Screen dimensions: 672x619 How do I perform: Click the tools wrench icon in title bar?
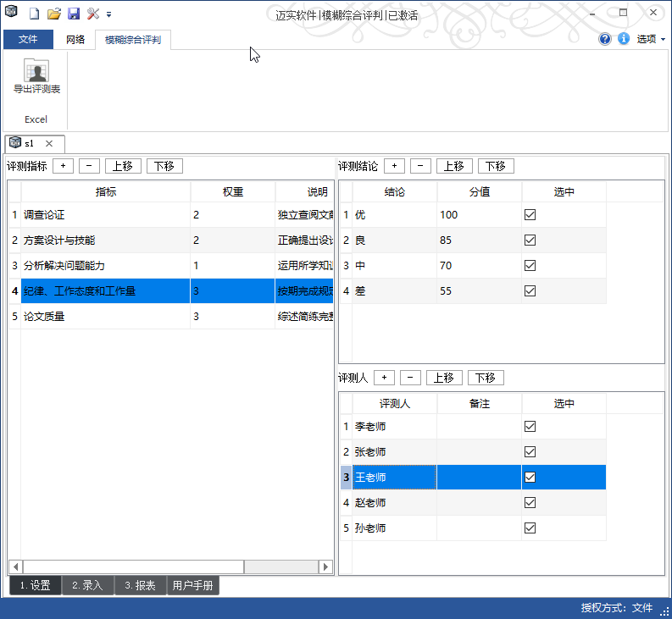[93, 14]
